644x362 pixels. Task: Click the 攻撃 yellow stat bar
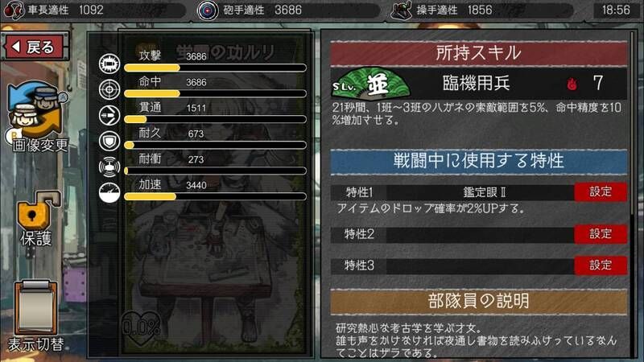(x=215, y=68)
